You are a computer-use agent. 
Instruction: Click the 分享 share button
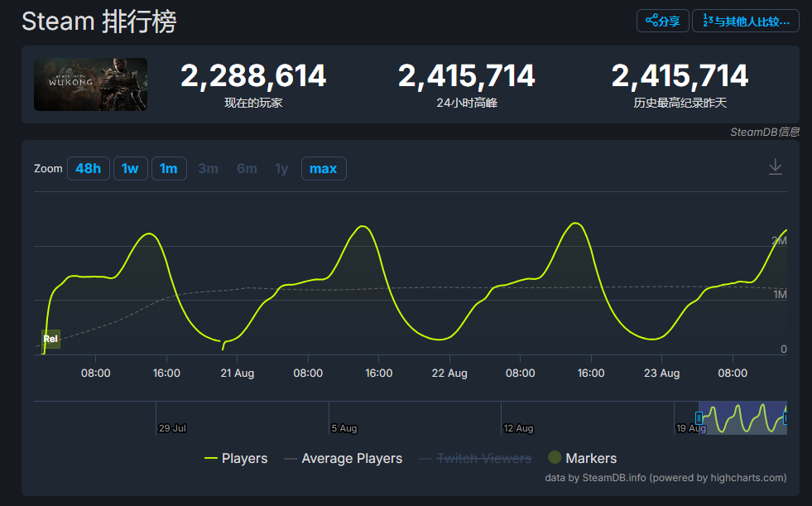point(662,22)
